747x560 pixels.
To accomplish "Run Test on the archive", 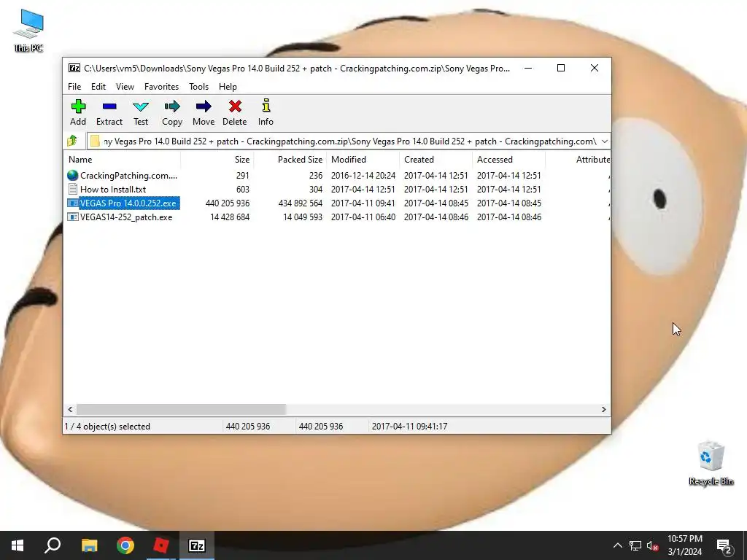I will (x=141, y=113).
